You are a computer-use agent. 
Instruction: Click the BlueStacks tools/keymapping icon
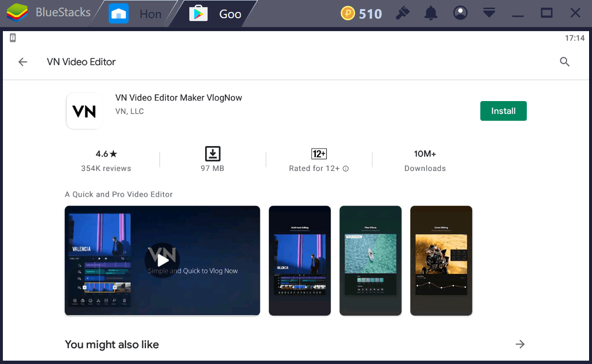(402, 13)
